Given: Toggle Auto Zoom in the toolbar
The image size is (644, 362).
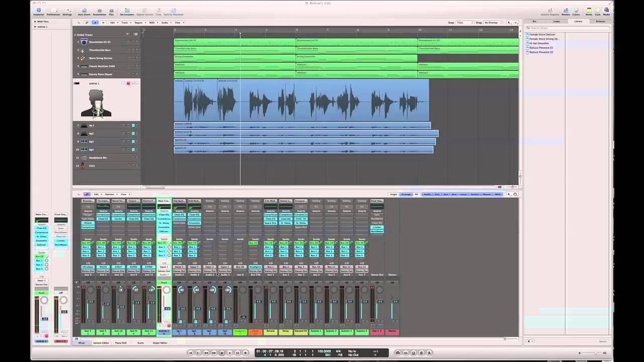Looking at the screenshot, I should pos(84,11).
